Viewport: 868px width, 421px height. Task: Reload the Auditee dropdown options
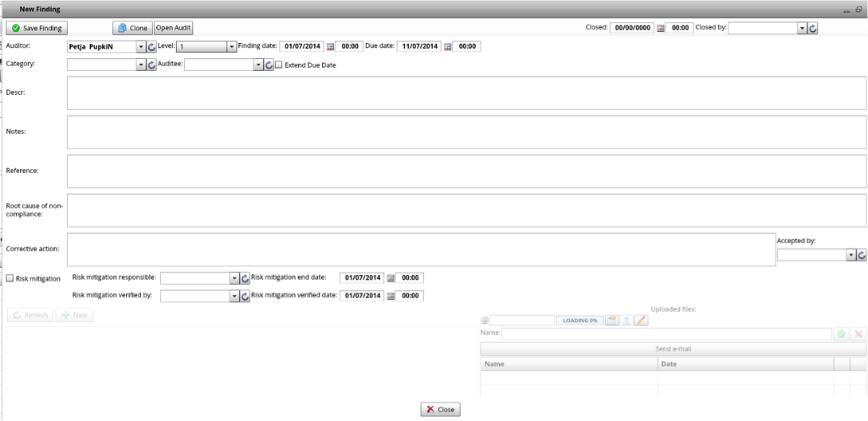(269, 65)
